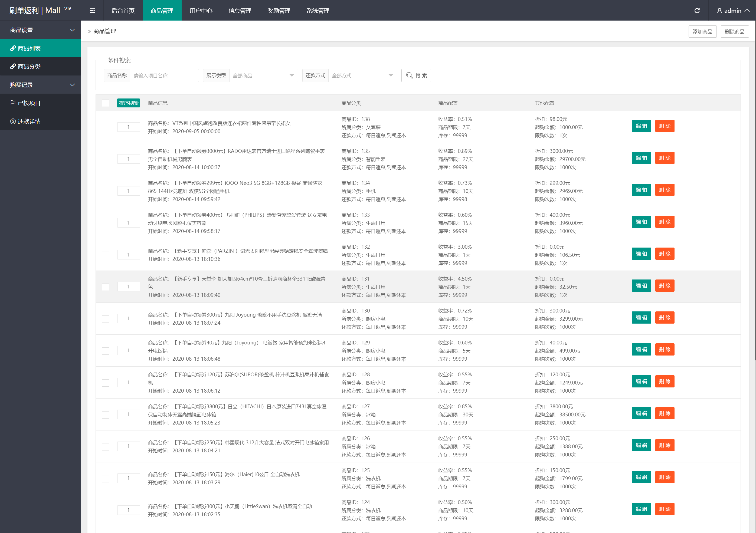Click the search magnifier button
The width and height of the screenshot is (756, 533).
(416, 75)
